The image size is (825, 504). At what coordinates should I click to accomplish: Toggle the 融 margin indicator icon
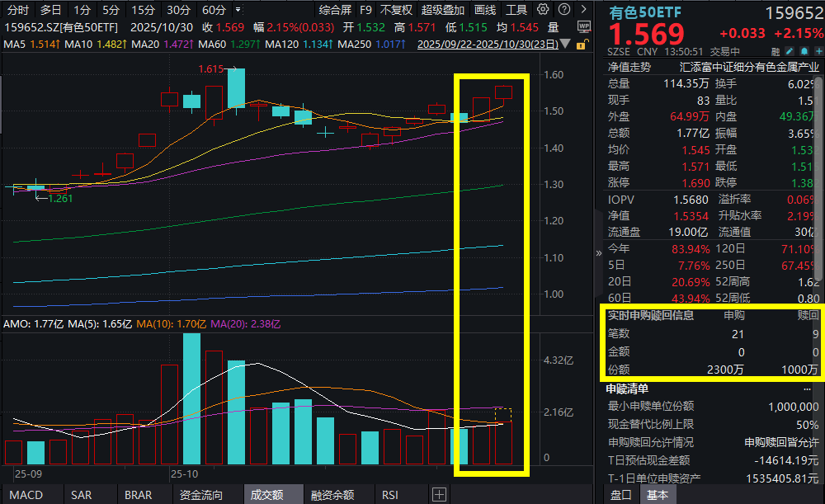coord(775,51)
